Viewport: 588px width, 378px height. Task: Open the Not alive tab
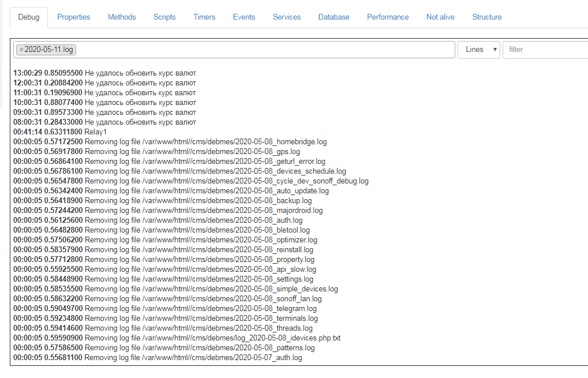[x=441, y=17]
